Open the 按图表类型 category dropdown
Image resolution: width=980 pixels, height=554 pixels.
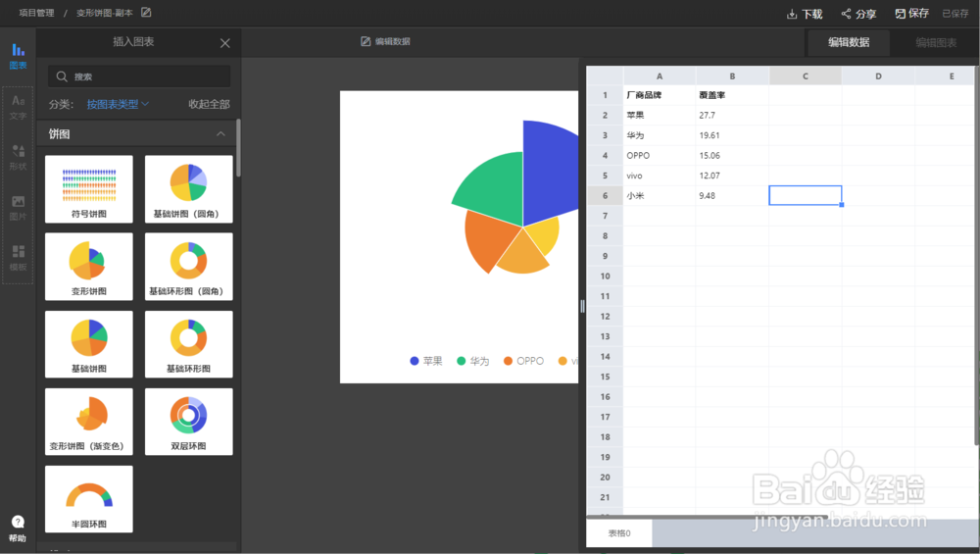coord(118,104)
